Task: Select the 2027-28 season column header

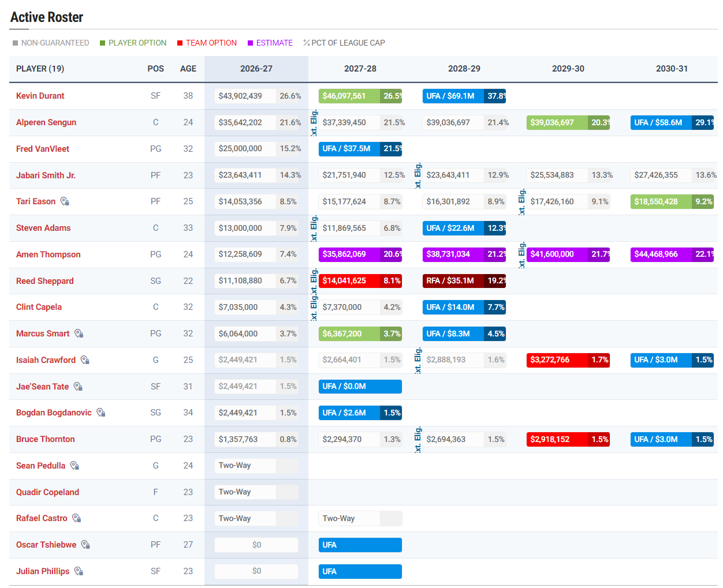Action: tap(360, 69)
